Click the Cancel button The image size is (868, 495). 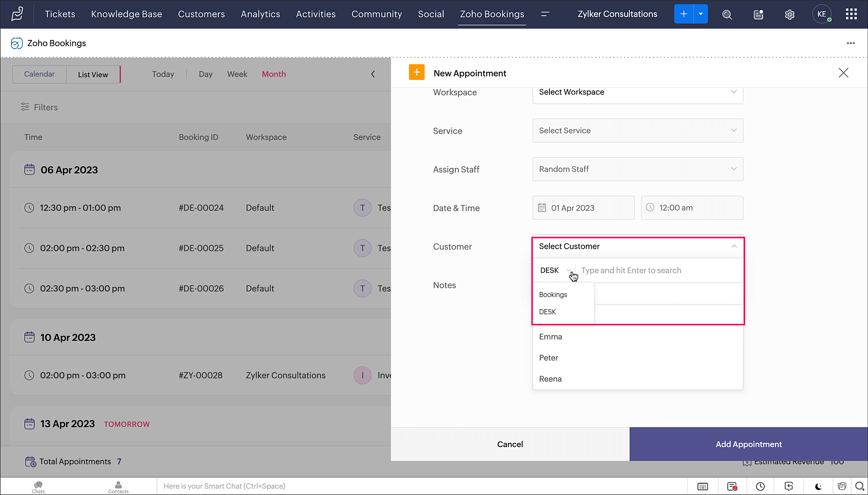[510, 444]
